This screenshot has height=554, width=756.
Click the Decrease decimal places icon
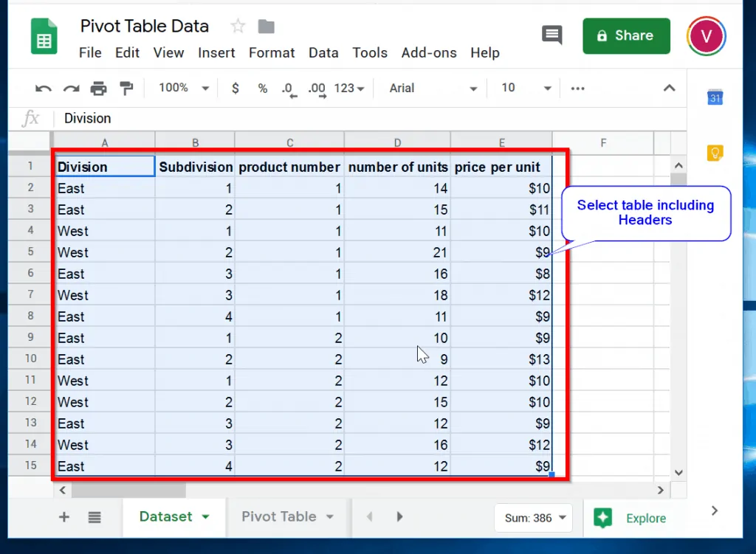(x=288, y=88)
